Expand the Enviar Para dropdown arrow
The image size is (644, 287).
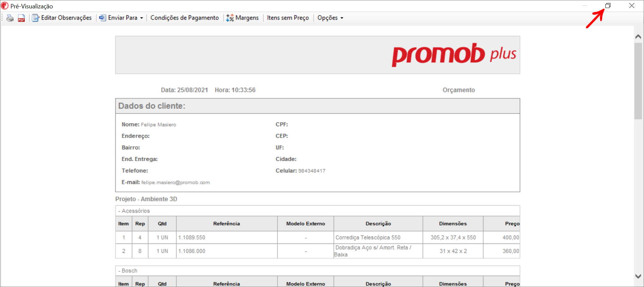[142, 18]
